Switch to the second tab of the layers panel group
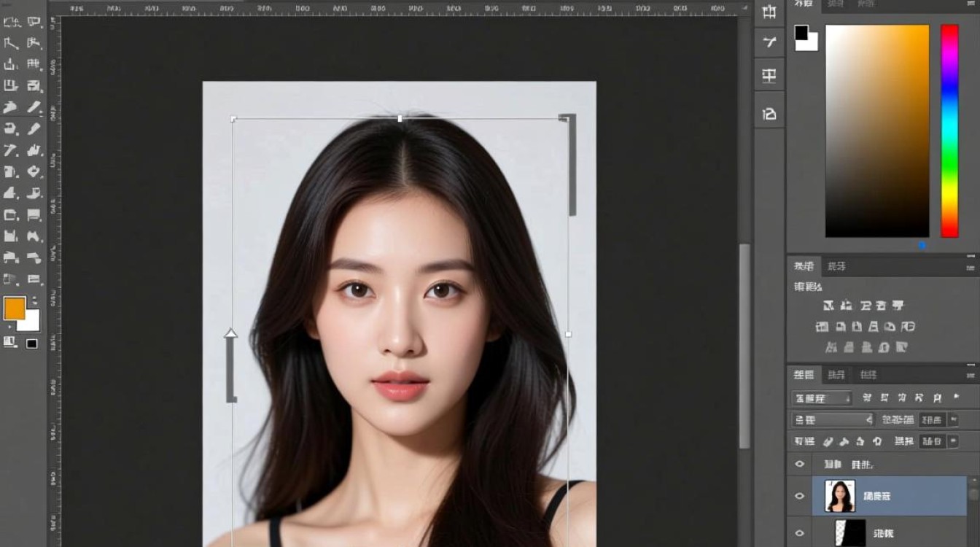Viewport: 980px width, 547px height. pyautogui.click(x=836, y=375)
